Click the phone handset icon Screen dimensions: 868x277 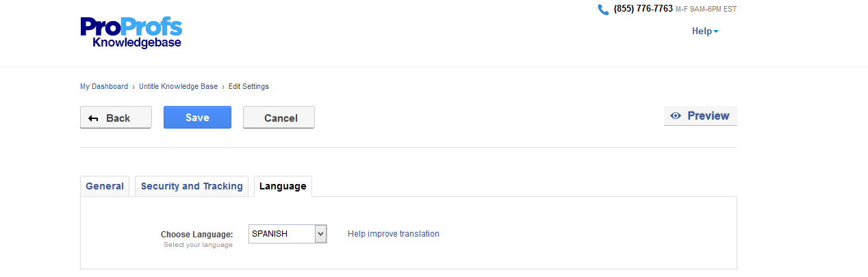[603, 10]
